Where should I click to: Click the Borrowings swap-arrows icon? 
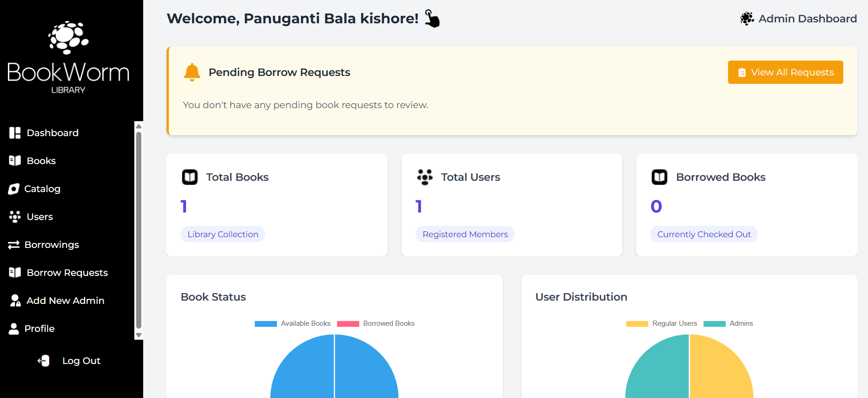[x=14, y=245]
